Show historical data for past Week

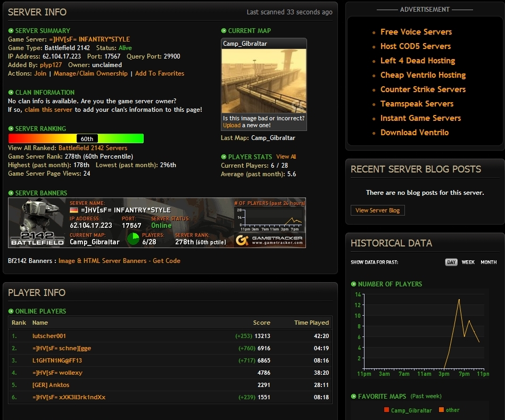468,262
